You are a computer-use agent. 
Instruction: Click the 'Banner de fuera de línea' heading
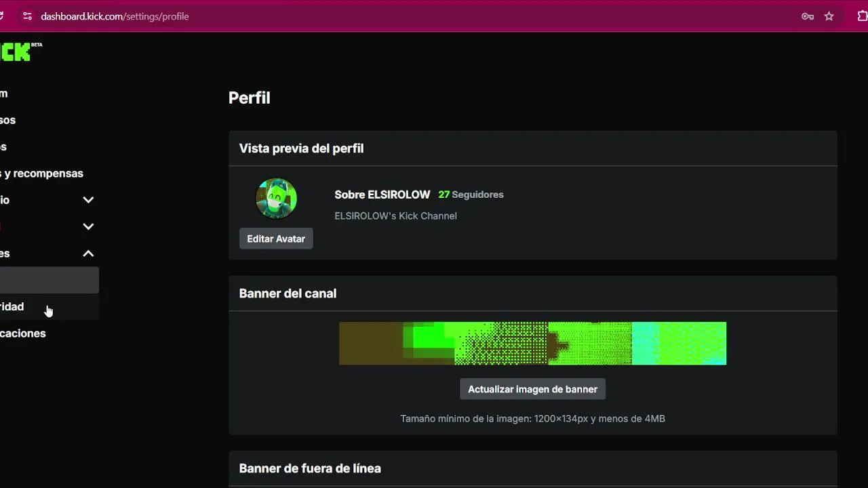[310, 468]
